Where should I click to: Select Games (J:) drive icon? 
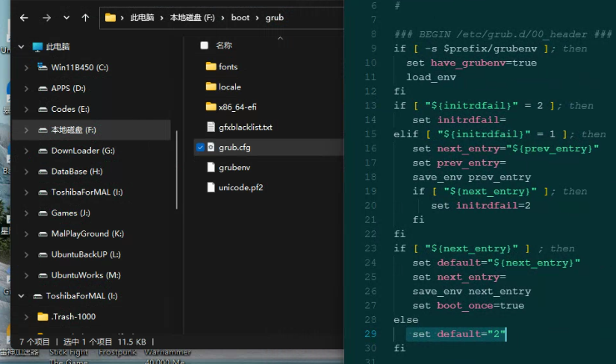click(43, 213)
